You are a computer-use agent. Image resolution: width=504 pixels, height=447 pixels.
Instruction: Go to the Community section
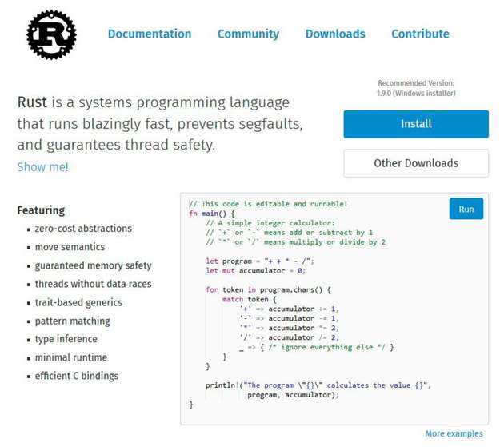[x=248, y=34]
